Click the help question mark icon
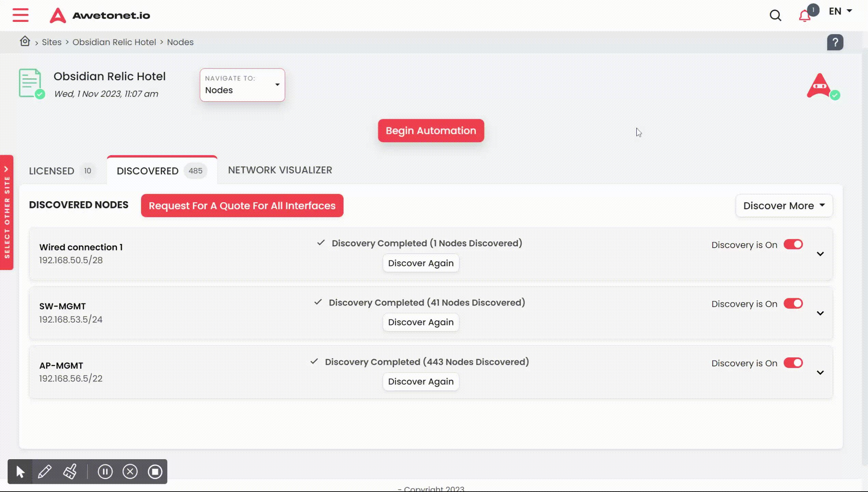868x492 pixels. [835, 42]
